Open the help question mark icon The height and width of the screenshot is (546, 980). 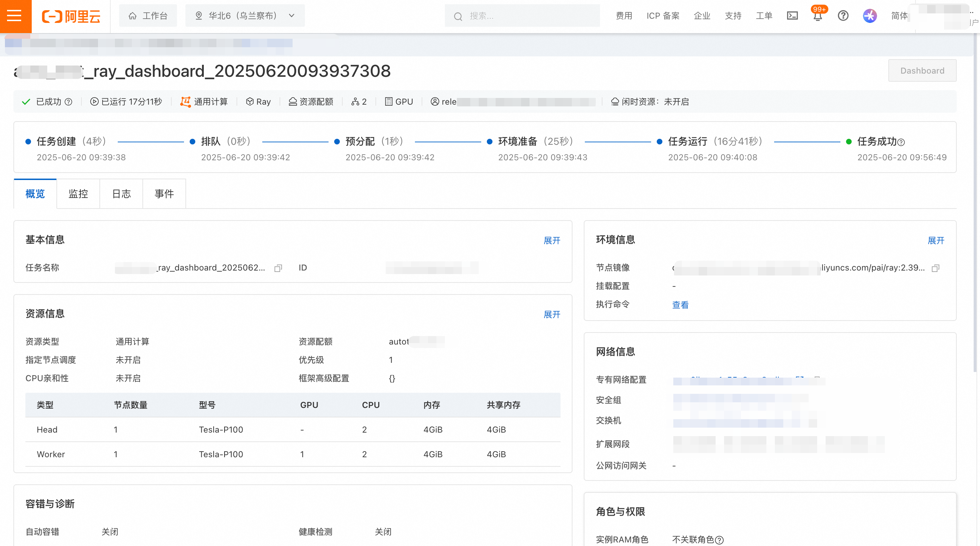843,16
